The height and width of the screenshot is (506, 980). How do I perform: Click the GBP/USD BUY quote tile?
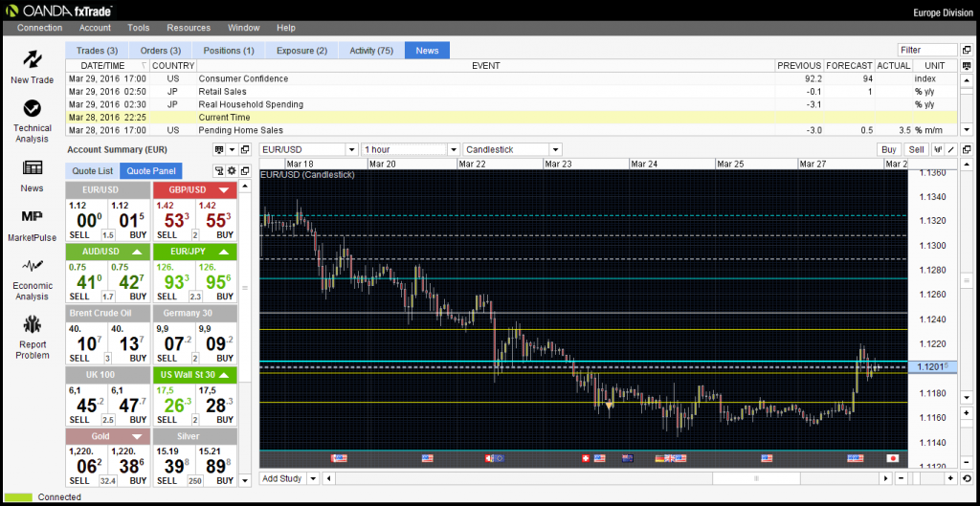click(x=216, y=221)
